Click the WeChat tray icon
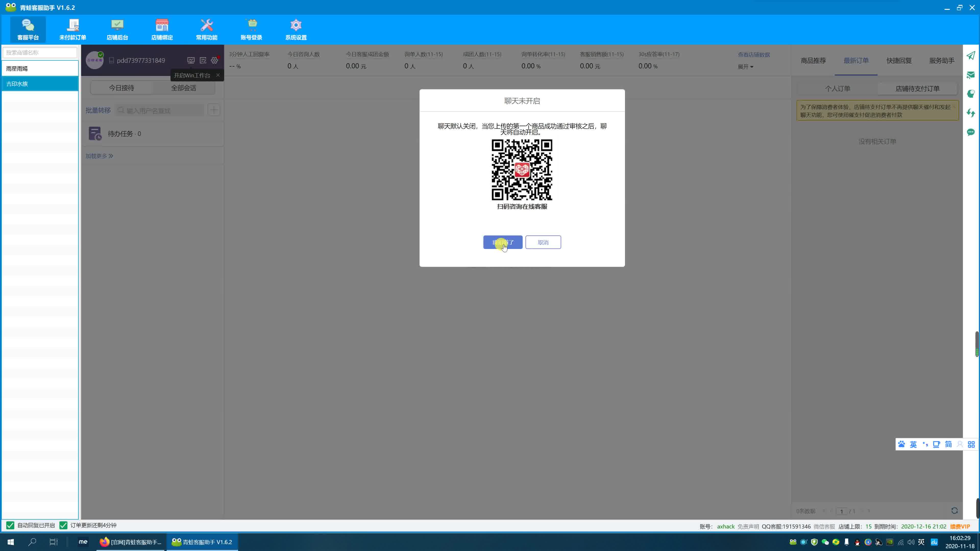 click(x=825, y=542)
